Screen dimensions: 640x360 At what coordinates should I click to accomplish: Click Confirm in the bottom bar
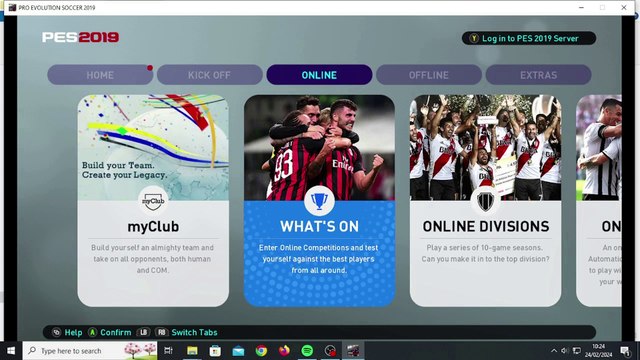click(x=116, y=333)
